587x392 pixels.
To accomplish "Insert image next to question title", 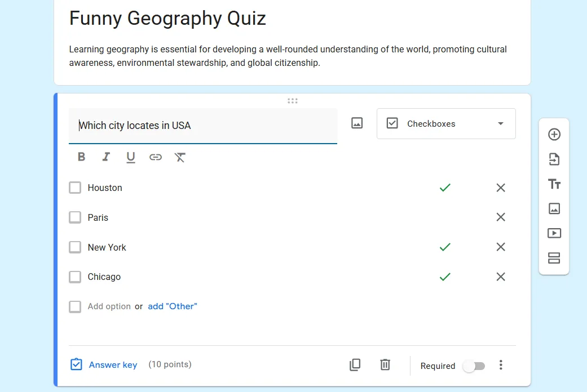I will click(x=357, y=123).
